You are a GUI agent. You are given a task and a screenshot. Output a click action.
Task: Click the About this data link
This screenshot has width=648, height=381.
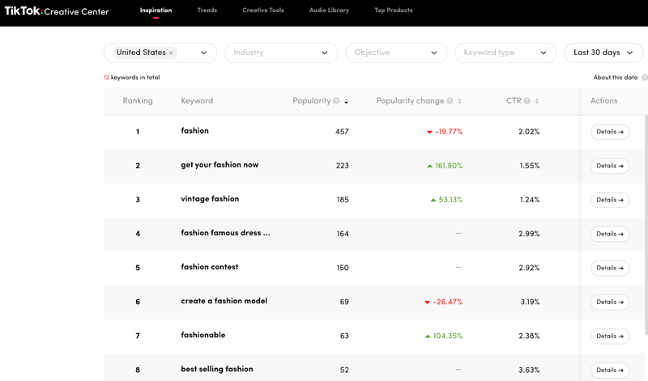615,77
